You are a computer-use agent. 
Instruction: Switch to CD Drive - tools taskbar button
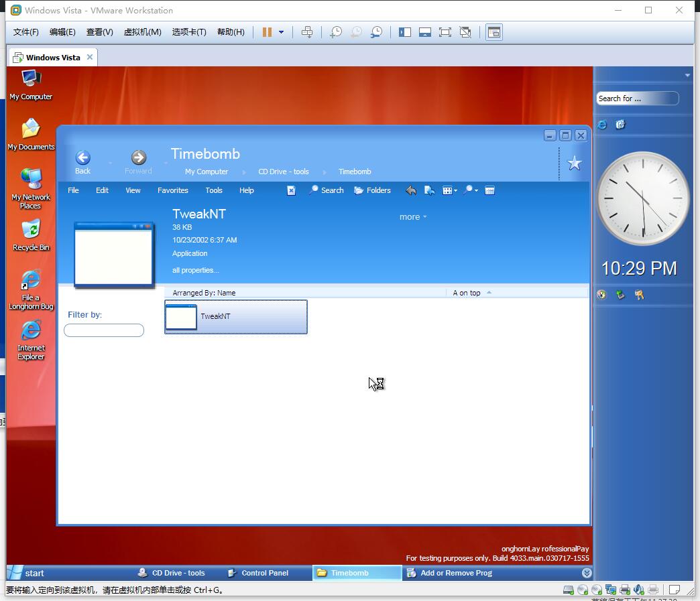pos(172,574)
